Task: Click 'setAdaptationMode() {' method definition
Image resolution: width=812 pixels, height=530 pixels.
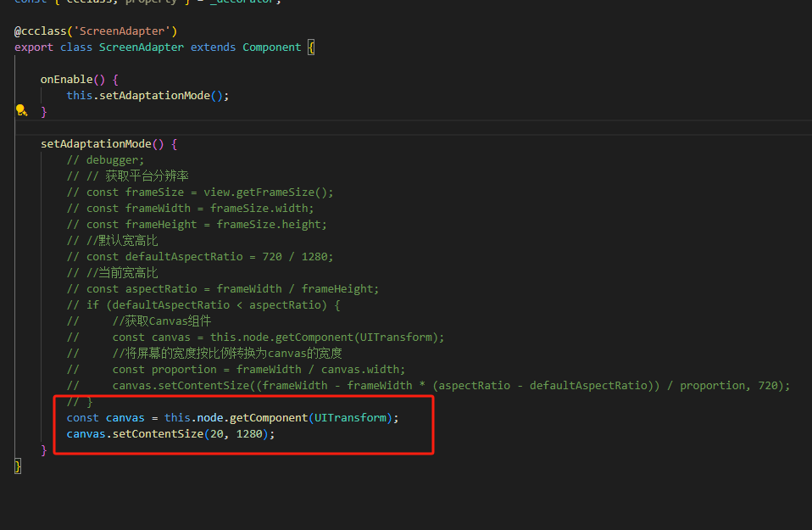Action: tap(108, 143)
